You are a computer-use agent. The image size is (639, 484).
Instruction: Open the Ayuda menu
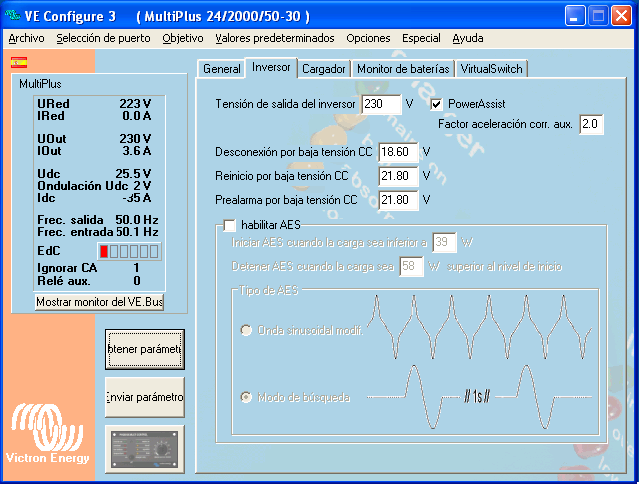[468, 38]
